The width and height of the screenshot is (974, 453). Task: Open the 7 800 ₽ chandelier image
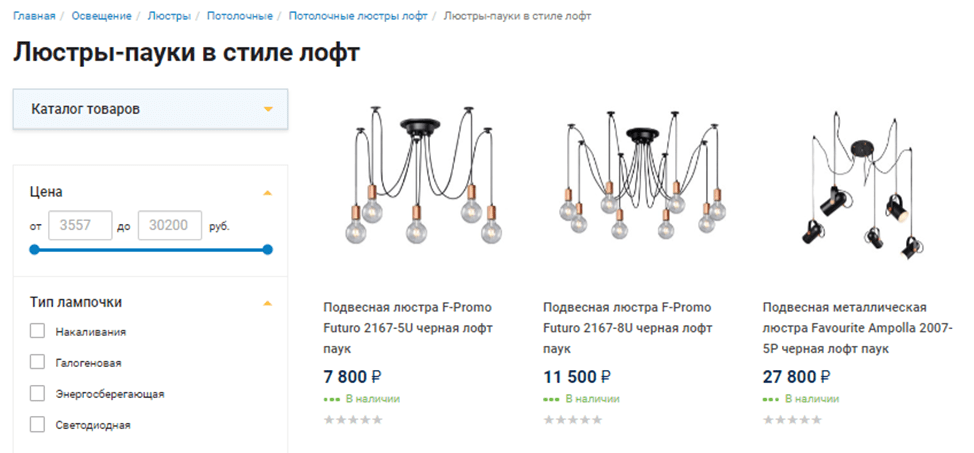[420, 180]
